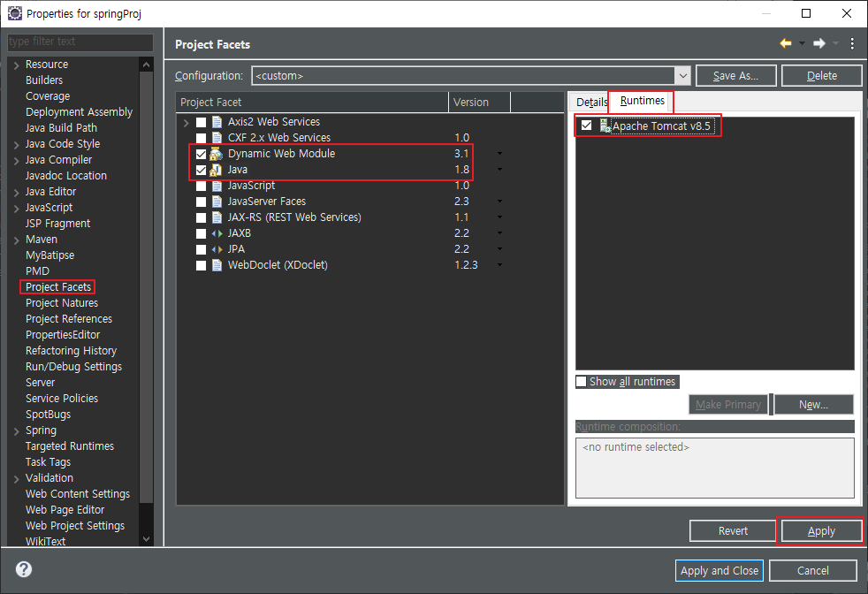Click the Cancel button

(x=812, y=571)
